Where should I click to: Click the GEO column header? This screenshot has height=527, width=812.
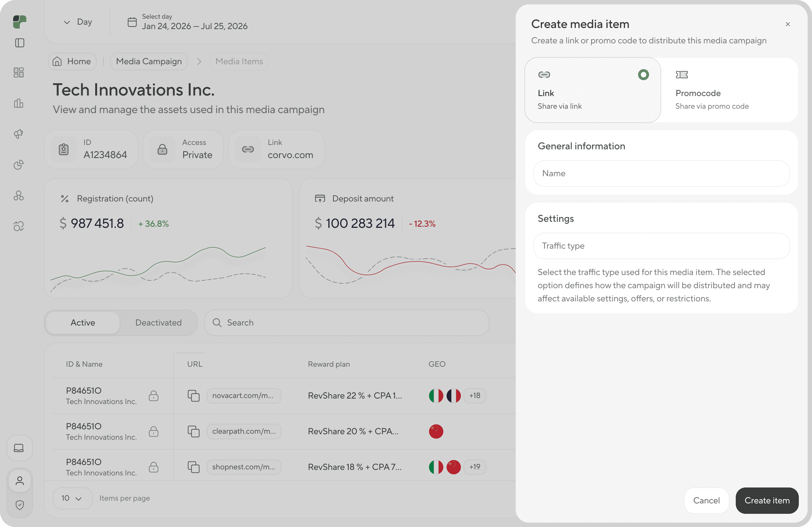click(x=437, y=364)
